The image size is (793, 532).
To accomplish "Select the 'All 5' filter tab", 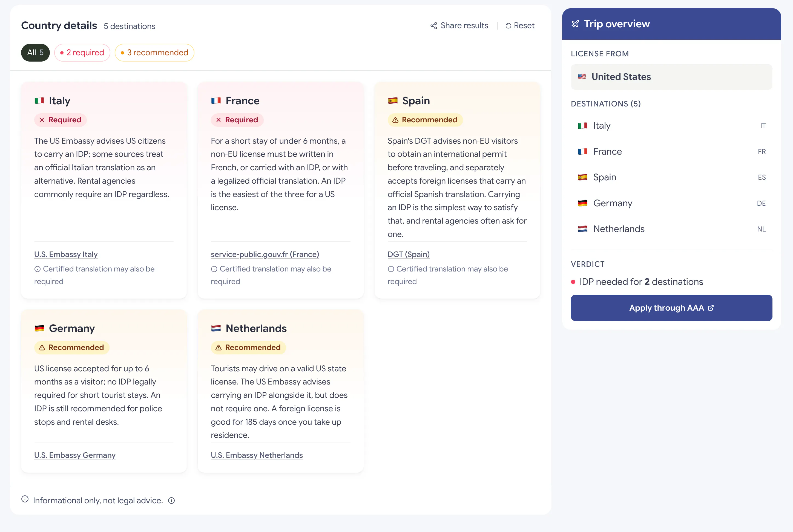I will coord(35,53).
